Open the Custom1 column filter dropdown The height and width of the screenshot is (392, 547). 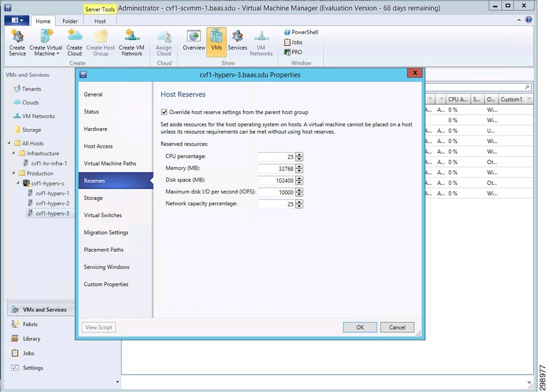pos(529,100)
